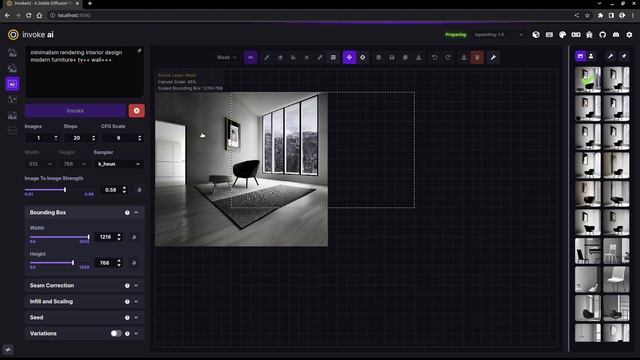Click the Steps value field
This screenshot has height=360, width=640.
click(81, 138)
